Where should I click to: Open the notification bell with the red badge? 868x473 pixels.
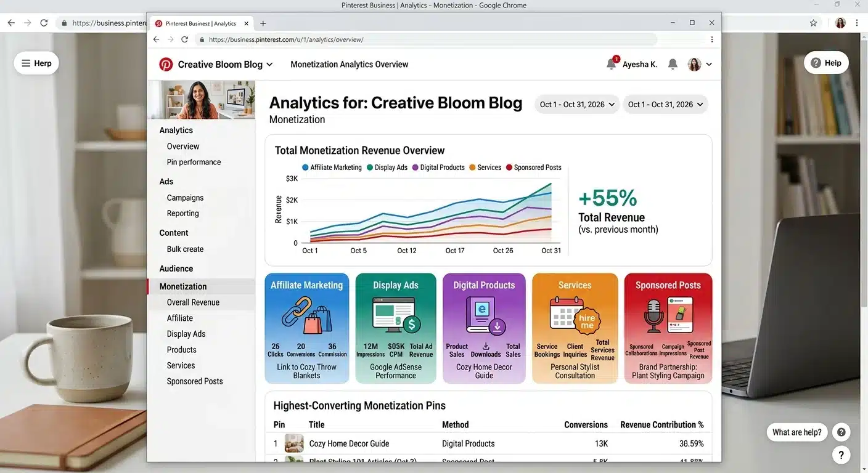point(612,63)
